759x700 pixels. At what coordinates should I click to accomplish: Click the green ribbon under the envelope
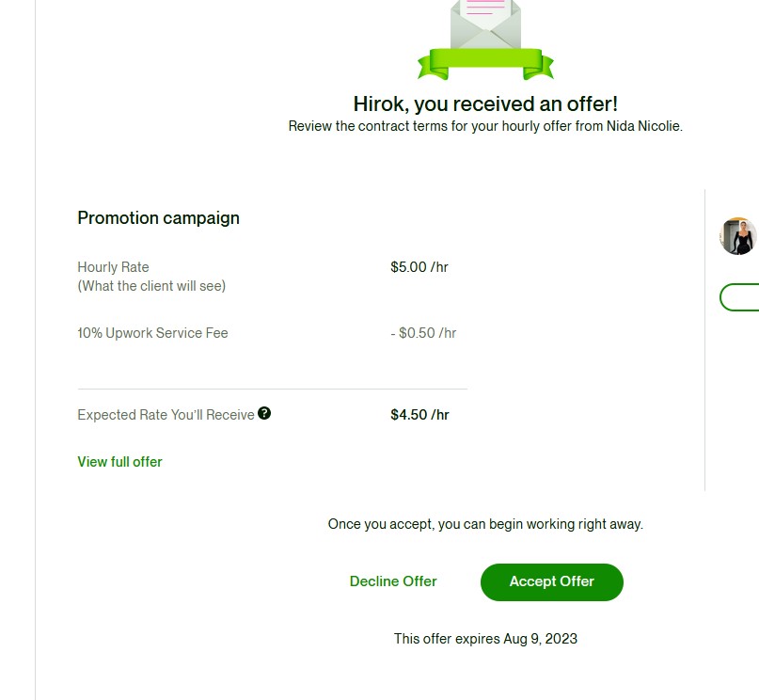click(485, 64)
